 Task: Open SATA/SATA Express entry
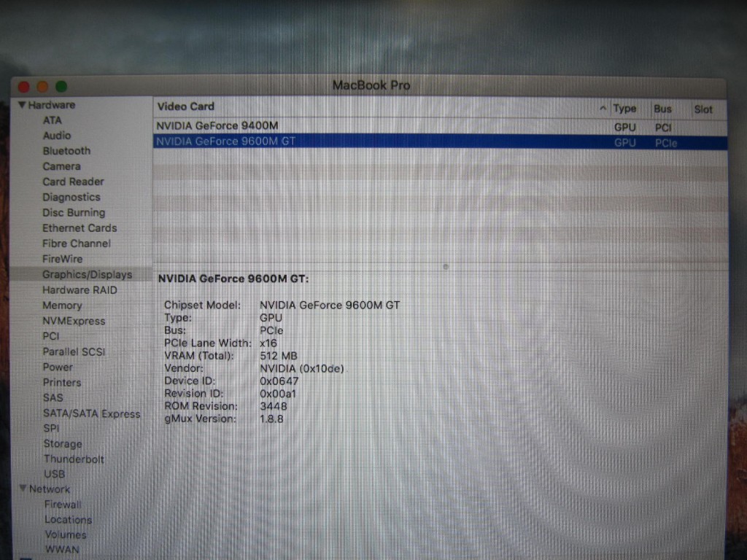click(91, 413)
